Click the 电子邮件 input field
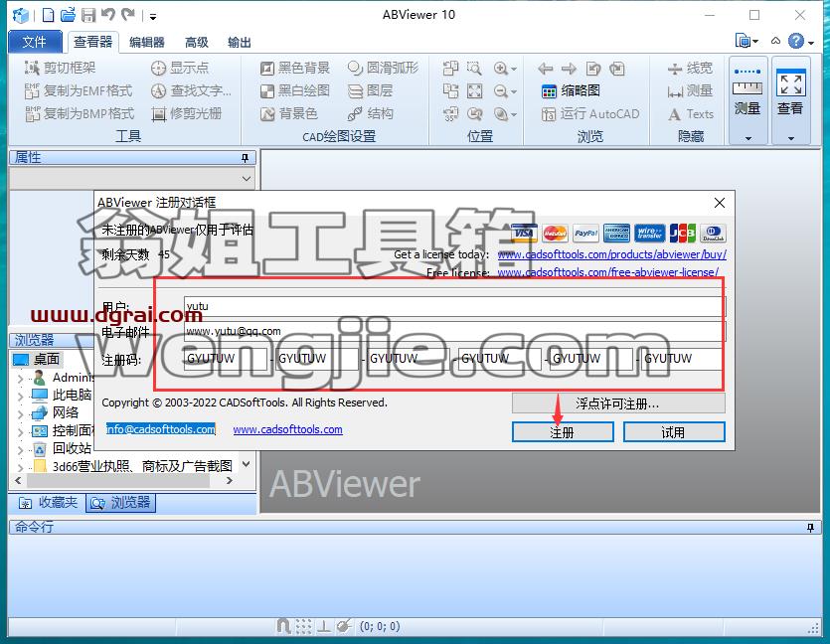Image resolution: width=830 pixels, height=644 pixels. tap(455, 331)
